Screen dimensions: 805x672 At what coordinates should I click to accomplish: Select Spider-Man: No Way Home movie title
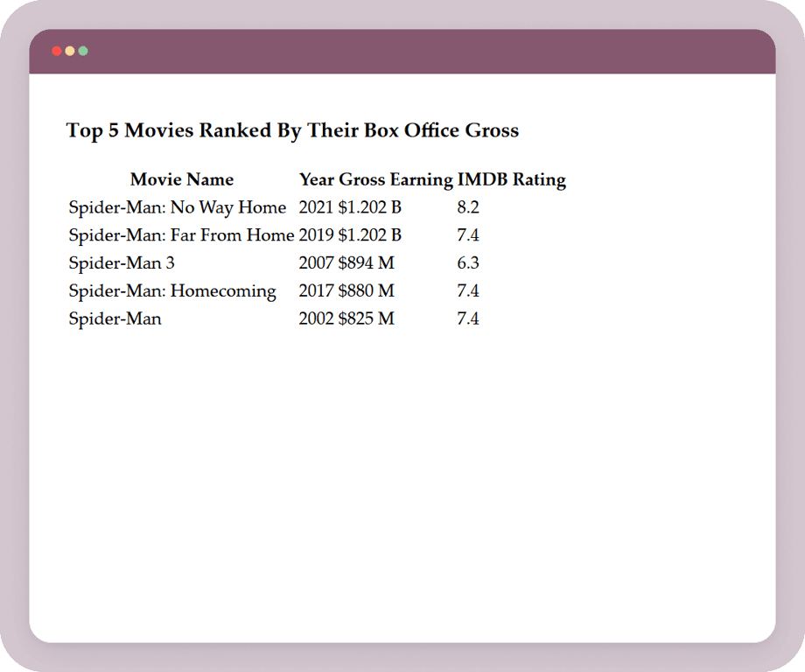point(178,207)
